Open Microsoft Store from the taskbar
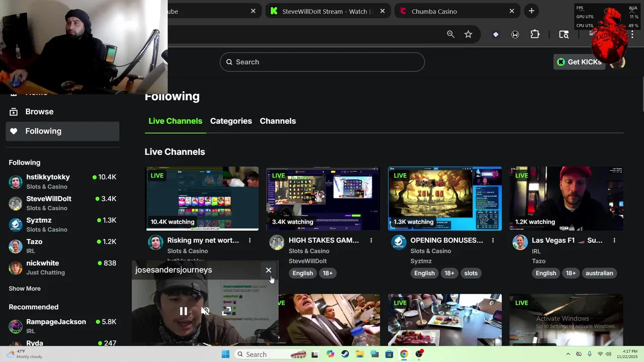The width and height of the screenshot is (644, 362). [389, 354]
